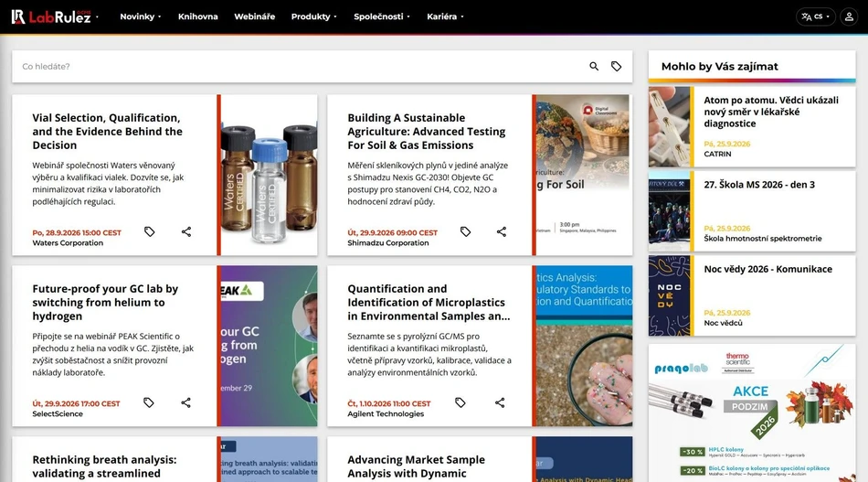Open Future-proof your GC lab title
The height and width of the screenshot is (482, 868).
pos(105,303)
